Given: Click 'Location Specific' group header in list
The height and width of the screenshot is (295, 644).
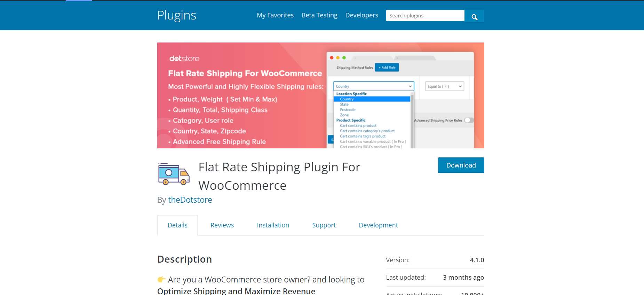Looking at the screenshot, I should click(x=351, y=94).
